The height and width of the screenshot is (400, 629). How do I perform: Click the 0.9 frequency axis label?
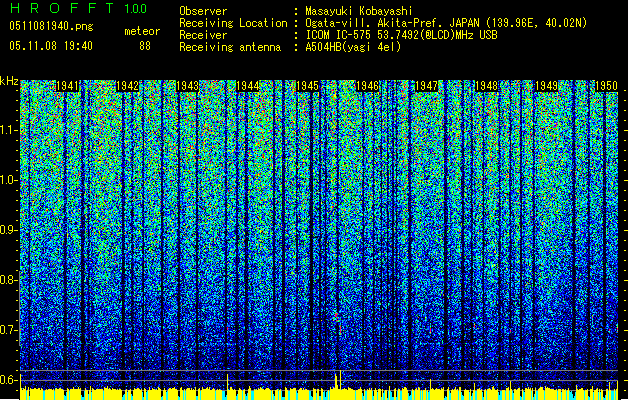[x=8, y=230]
